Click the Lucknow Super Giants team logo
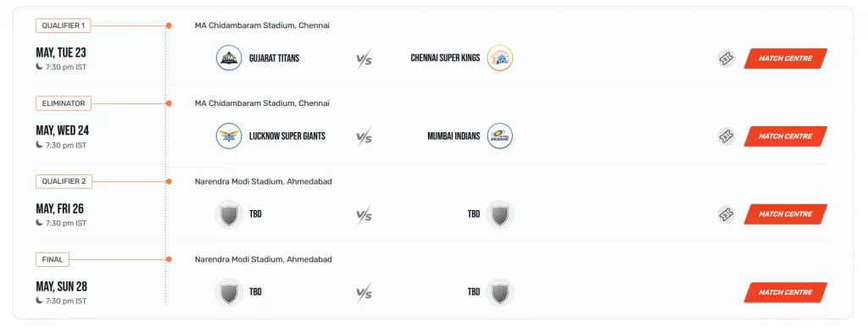868x327 pixels. [229, 136]
